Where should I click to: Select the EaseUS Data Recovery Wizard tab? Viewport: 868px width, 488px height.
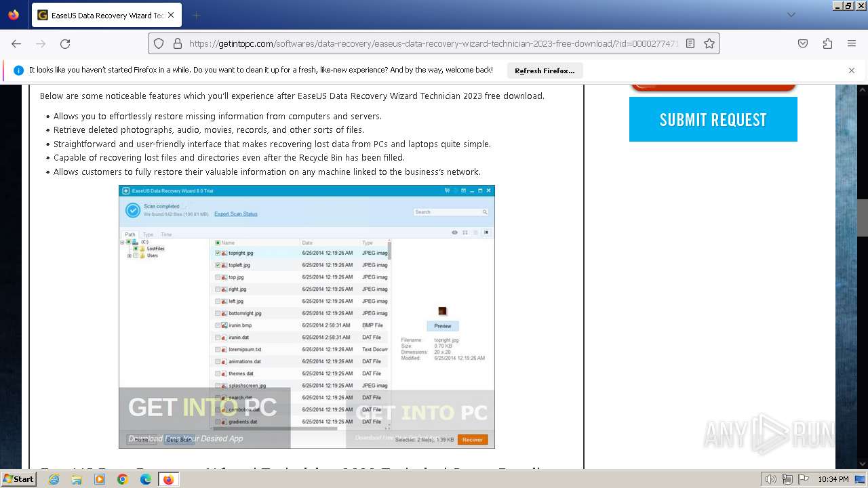(106, 15)
